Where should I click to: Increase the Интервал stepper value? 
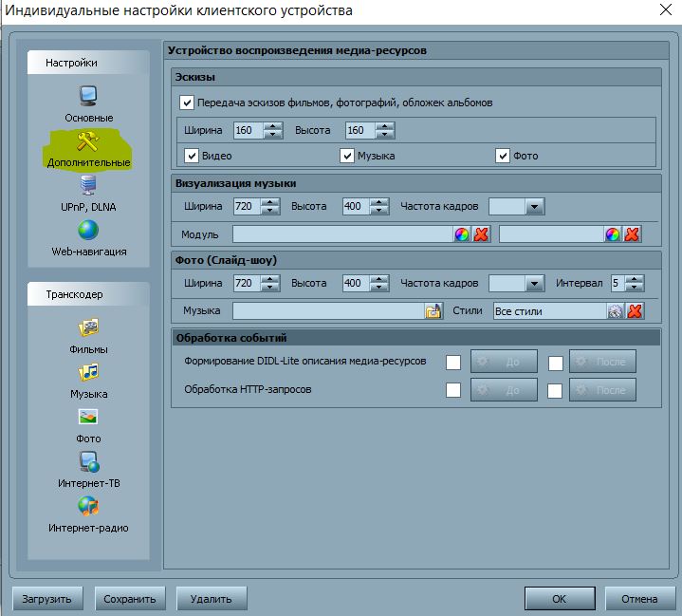(635, 278)
